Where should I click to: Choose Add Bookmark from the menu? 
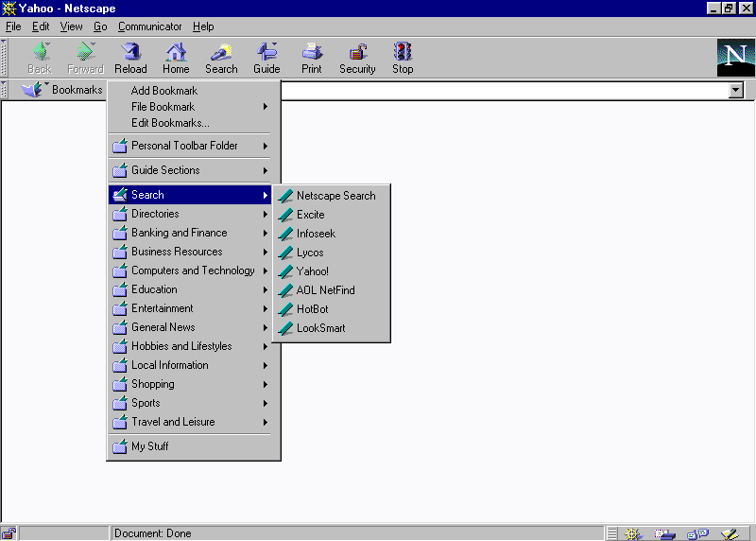(x=190, y=91)
